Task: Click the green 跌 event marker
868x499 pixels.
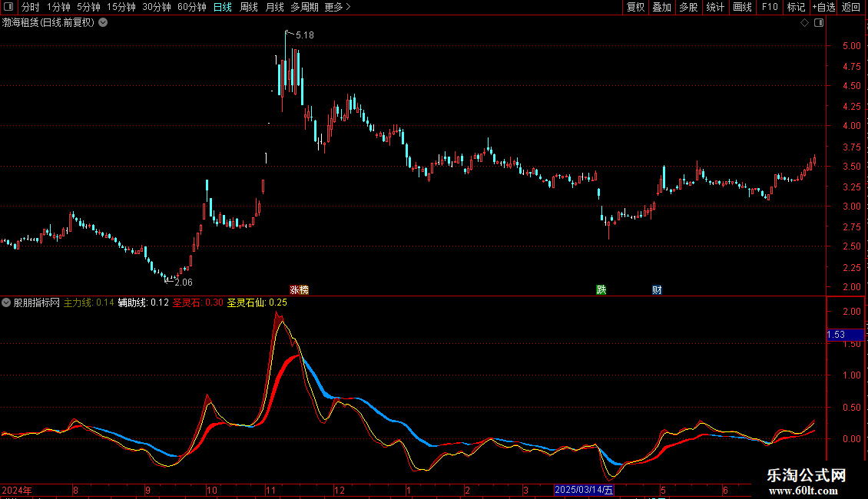Action: (x=601, y=290)
